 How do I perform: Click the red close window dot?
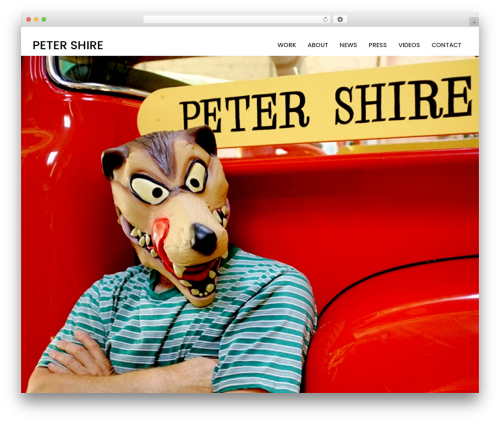coord(29,20)
